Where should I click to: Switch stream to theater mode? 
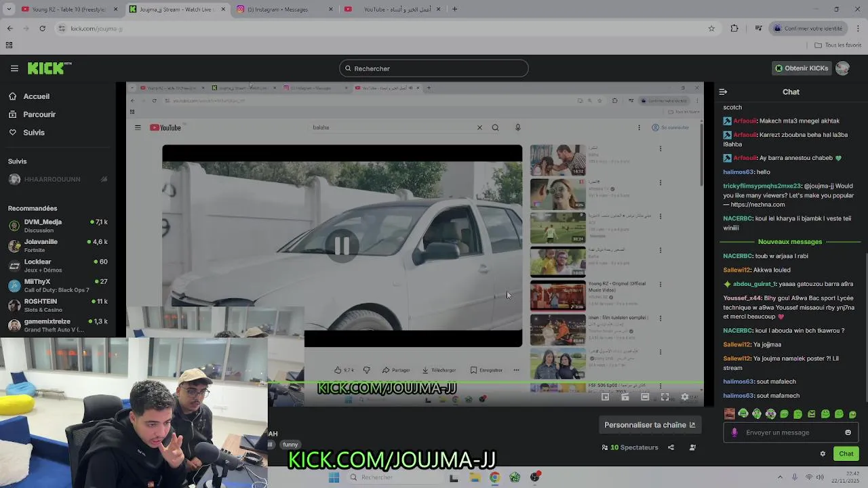pyautogui.click(x=645, y=397)
